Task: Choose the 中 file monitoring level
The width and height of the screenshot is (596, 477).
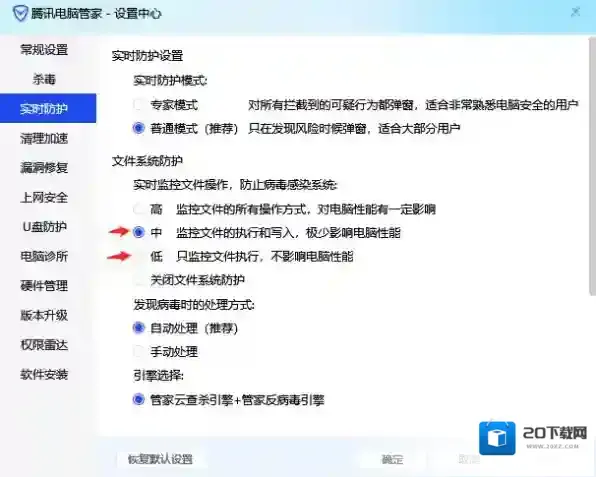Action: click(x=139, y=232)
